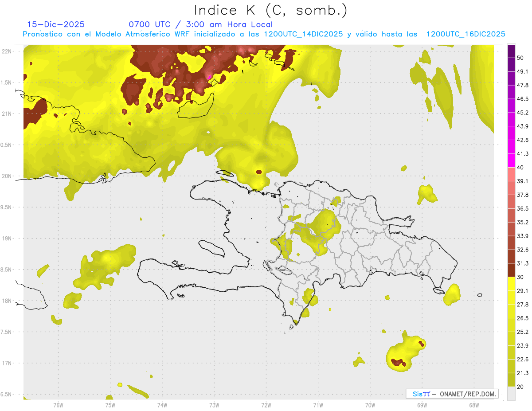
Task: Pick the magenta swatch between 40 and 41.3
Action: point(511,161)
